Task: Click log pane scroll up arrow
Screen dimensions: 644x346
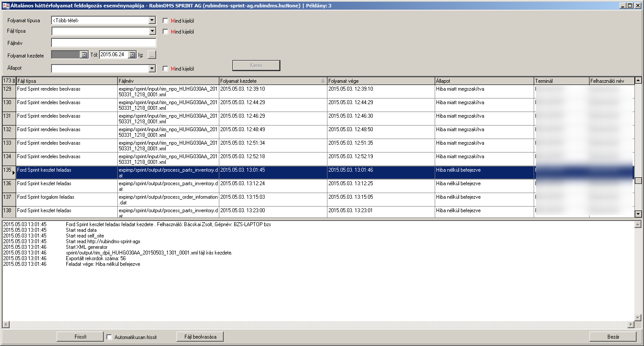Action: point(638,225)
